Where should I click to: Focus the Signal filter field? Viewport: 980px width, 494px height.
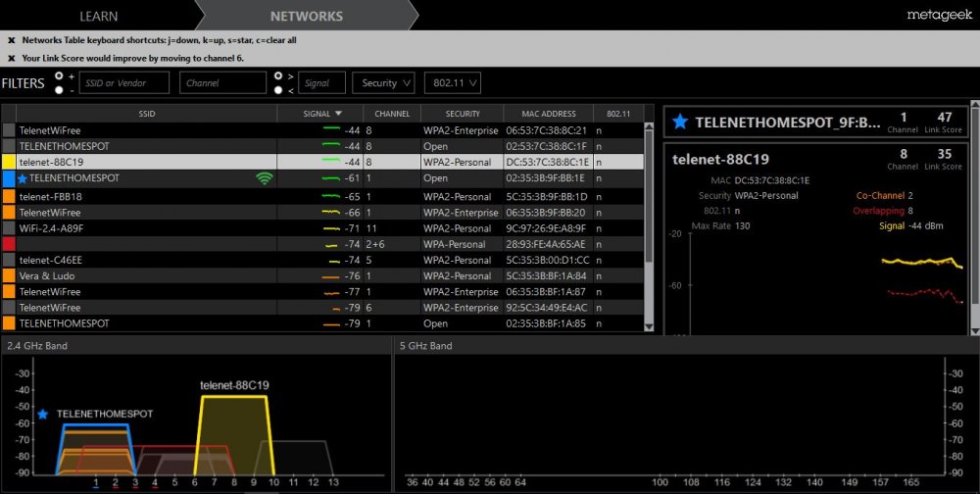(x=321, y=82)
